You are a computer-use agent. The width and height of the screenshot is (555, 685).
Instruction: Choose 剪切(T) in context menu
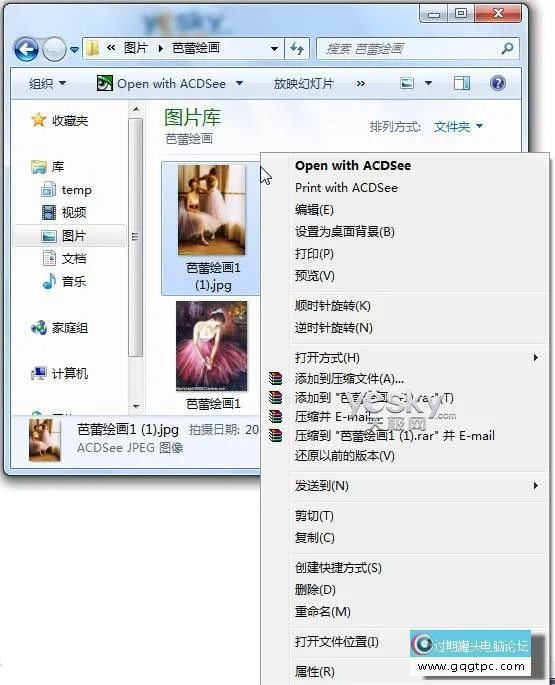point(314,516)
